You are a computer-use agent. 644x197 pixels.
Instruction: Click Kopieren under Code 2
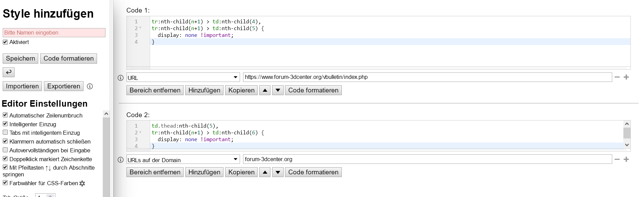pos(241,172)
